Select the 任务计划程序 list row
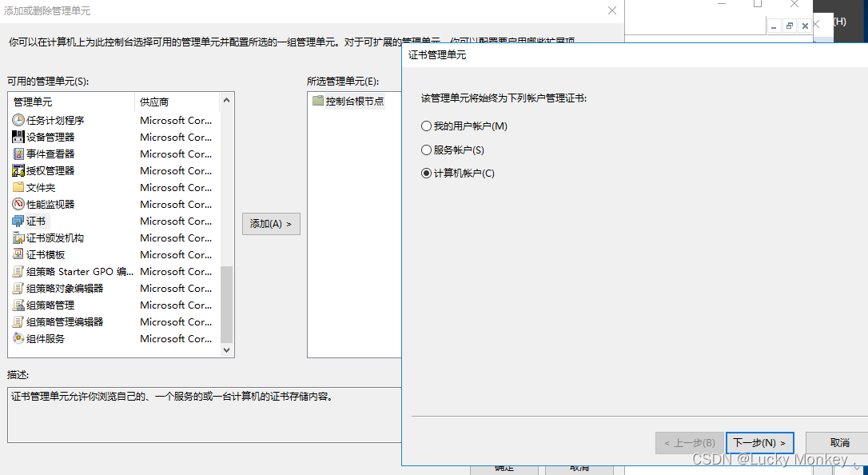Screen dimensions: 868x475 click(x=114, y=120)
